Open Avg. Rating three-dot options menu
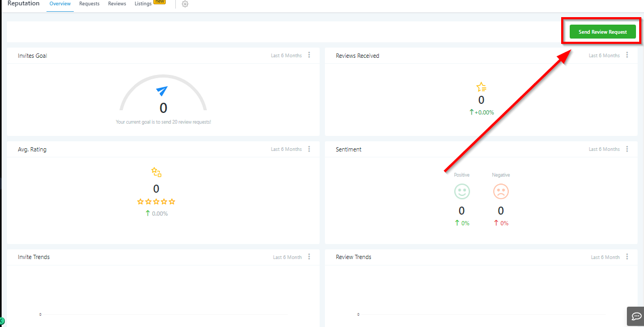644x327 pixels. pyautogui.click(x=309, y=149)
